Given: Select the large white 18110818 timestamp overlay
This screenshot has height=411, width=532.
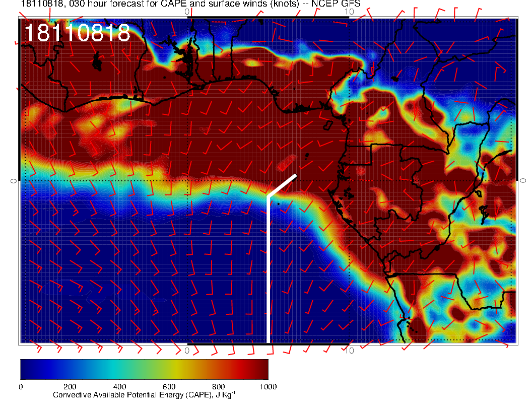Looking at the screenshot, I should 78,33.
